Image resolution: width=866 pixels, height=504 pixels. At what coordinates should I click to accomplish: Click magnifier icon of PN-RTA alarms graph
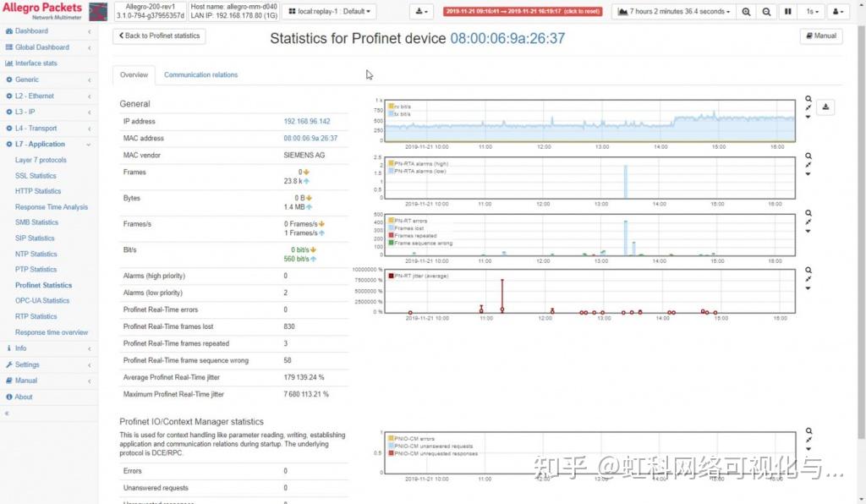808,156
